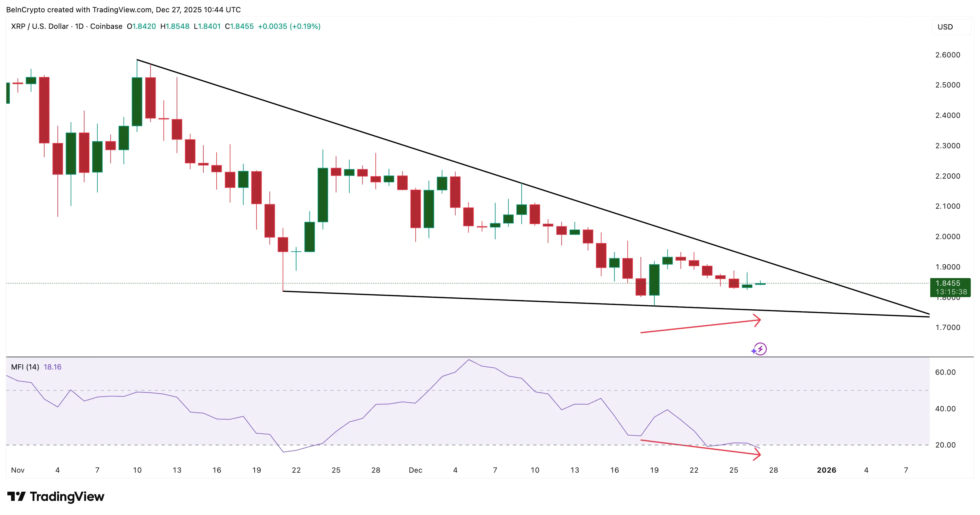Screen dimensions: 980x515
Task: Select the Dec label on the date axis
Action: coord(416,470)
